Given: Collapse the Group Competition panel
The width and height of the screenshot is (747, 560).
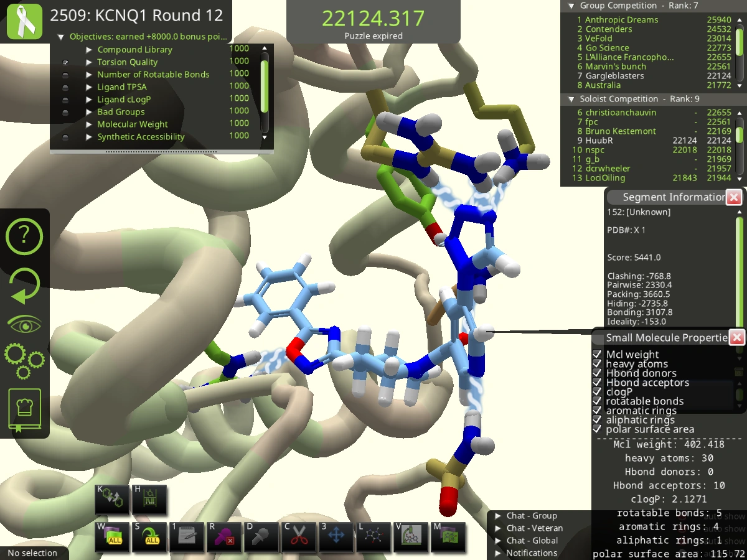Looking at the screenshot, I should pyautogui.click(x=571, y=6).
